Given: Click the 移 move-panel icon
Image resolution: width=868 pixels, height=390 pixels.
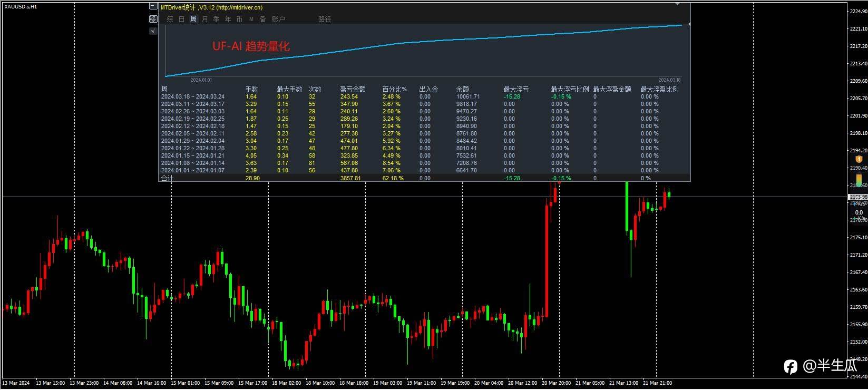Looking at the screenshot, I should point(153,19).
